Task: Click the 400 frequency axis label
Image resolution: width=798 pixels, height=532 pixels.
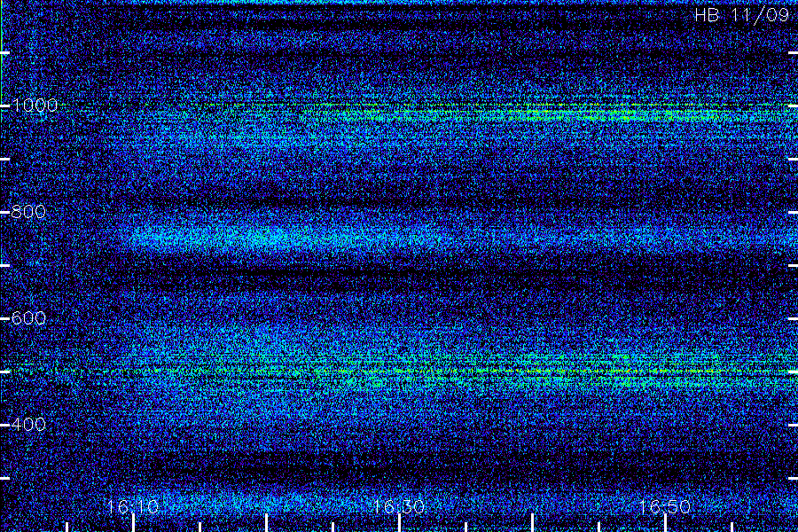Action: [x=28, y=424]
